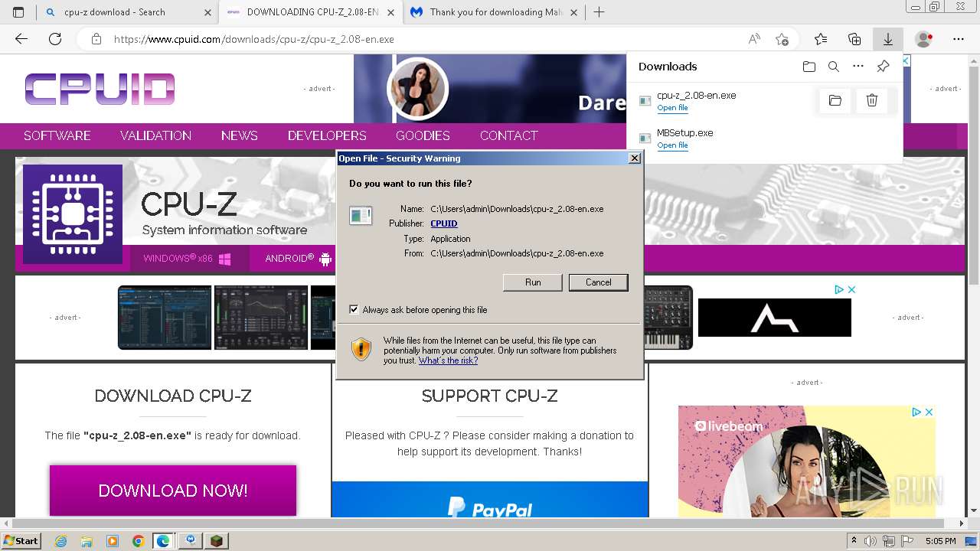Click the PayPal donation banner

[490, 500]
